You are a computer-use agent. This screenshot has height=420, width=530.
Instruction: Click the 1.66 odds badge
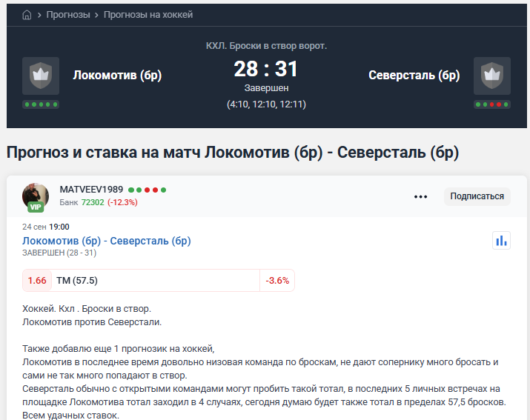(37, 281)
